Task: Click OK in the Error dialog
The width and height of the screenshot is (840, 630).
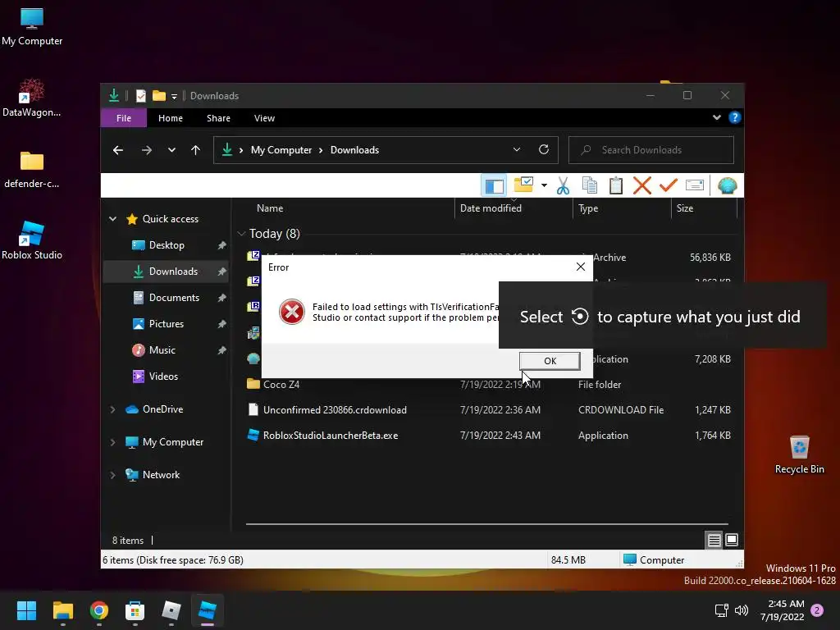Action: click(x=550, y=361)
